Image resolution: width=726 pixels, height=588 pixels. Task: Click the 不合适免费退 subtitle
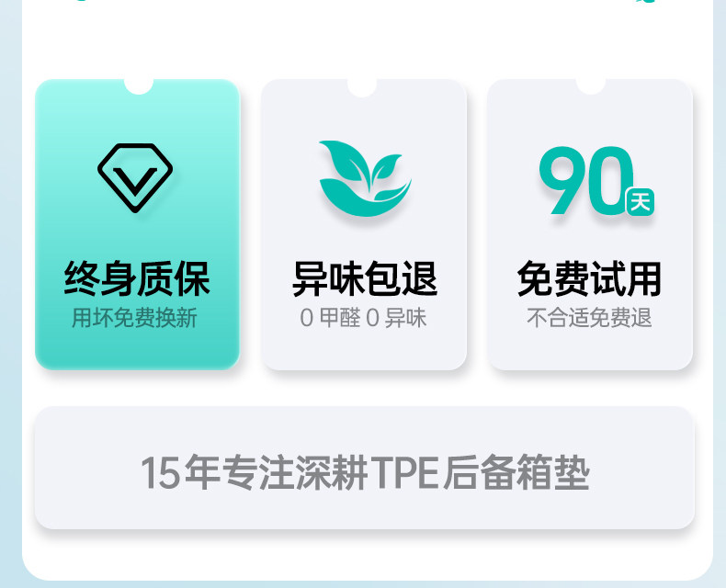tap(589, 318)
